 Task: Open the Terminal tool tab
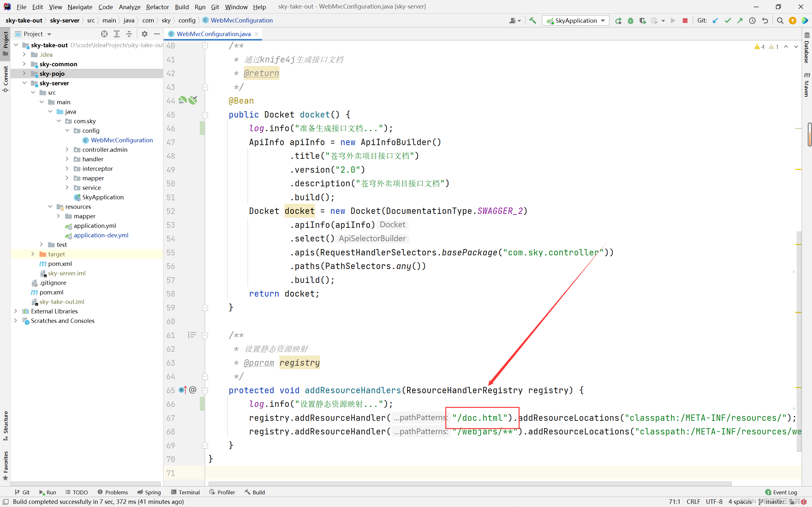[x=186, y=492]
